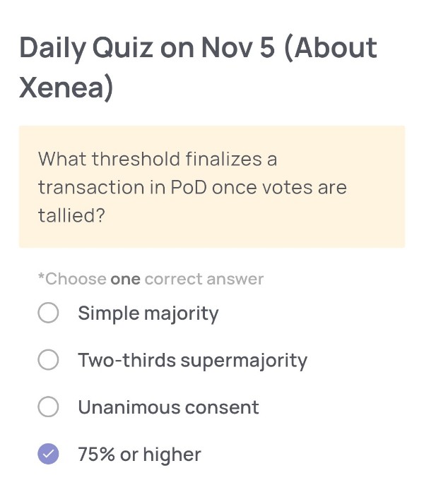The image size is (424, 504).
Task: Click the '*Choose one correct answer' instruction
Action: [151, 279]
